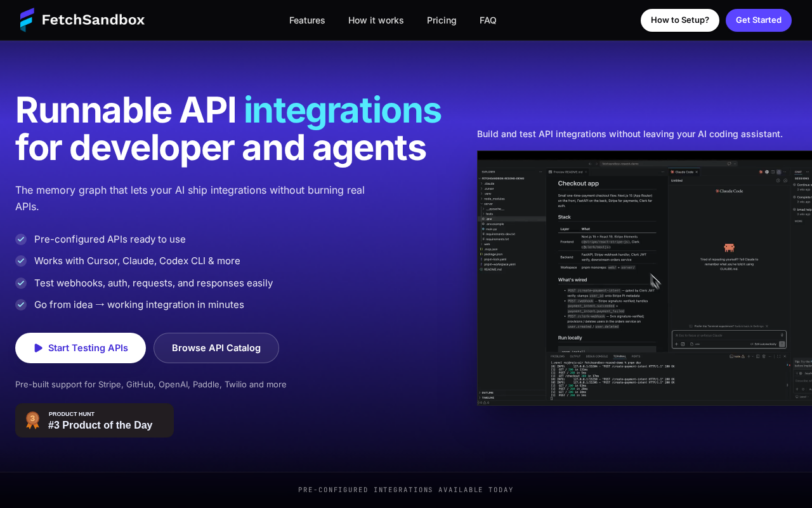Click the How to Setup? button
The width and height of the screenshot is (812, 508).
point(680,20)
